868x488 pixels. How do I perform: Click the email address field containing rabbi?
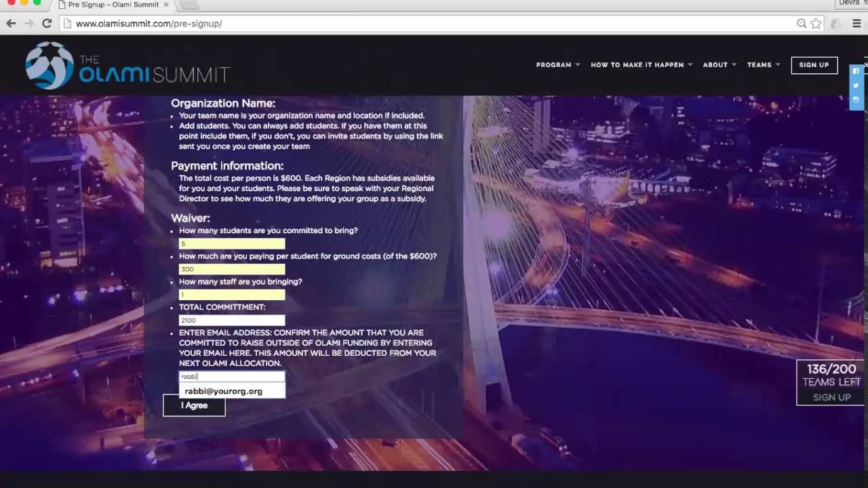click(x=232, y=376)
